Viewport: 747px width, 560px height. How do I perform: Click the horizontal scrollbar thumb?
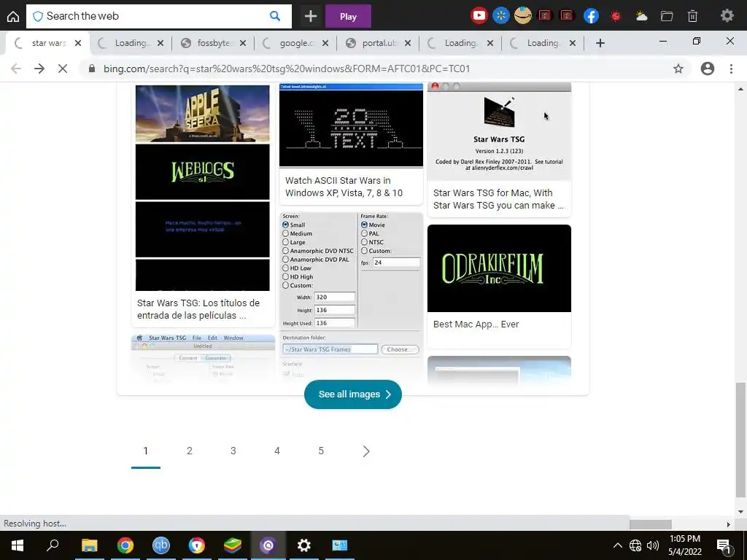(650, 524)
